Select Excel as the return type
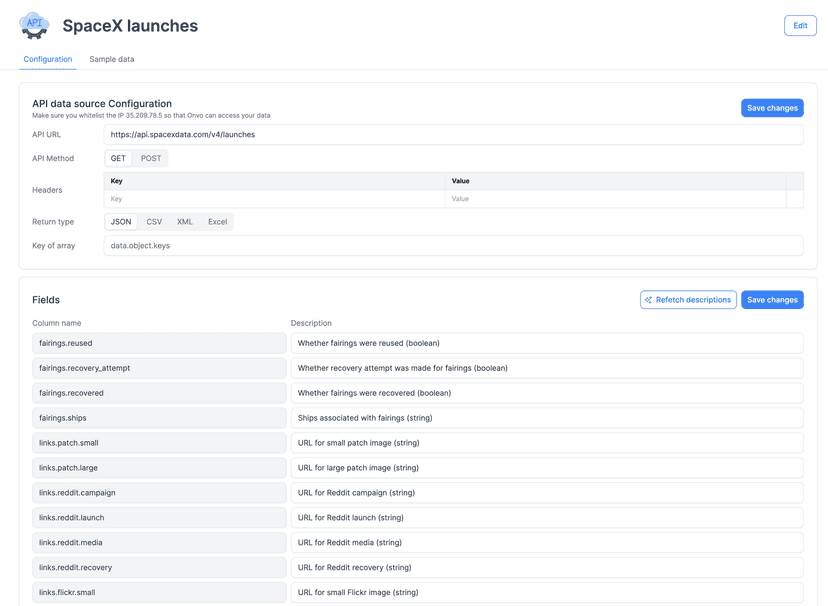The width and height of the screenshot is (828, 606). [216, 221]
